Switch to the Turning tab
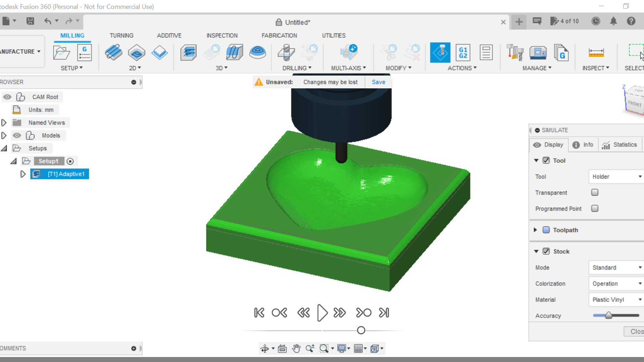644x362 pixels. tap(122, 36)
